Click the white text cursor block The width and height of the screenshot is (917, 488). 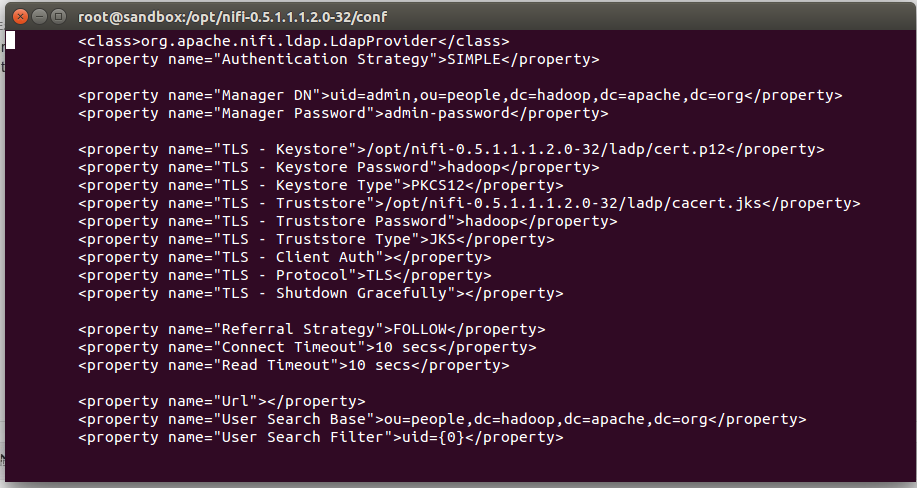pyautogui.click(x=10, y=41)
